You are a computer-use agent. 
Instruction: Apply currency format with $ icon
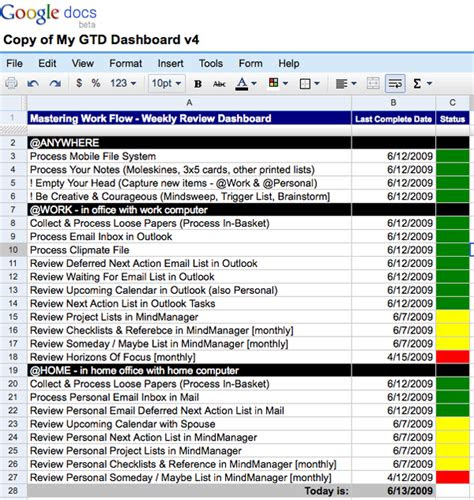point(79,83)
